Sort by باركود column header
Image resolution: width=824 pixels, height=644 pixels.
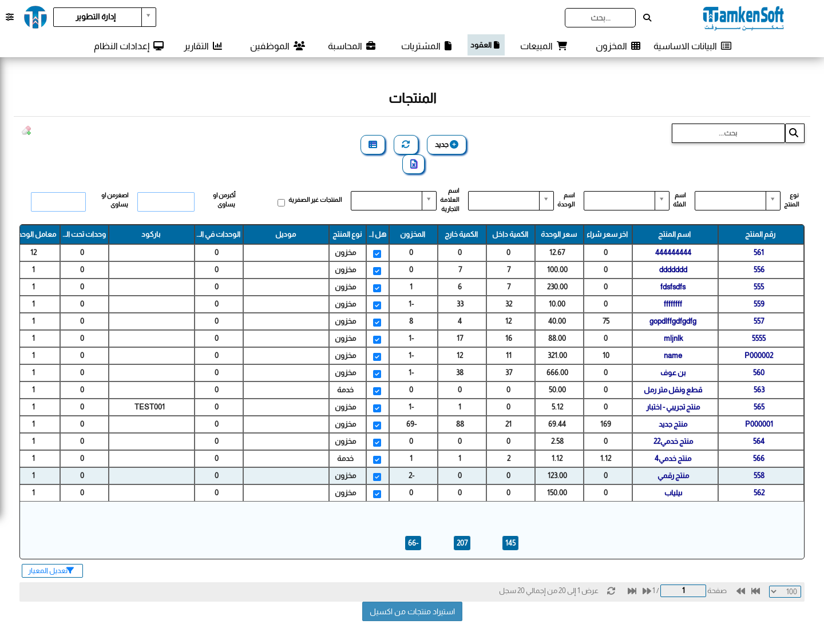tap(151, 234)
